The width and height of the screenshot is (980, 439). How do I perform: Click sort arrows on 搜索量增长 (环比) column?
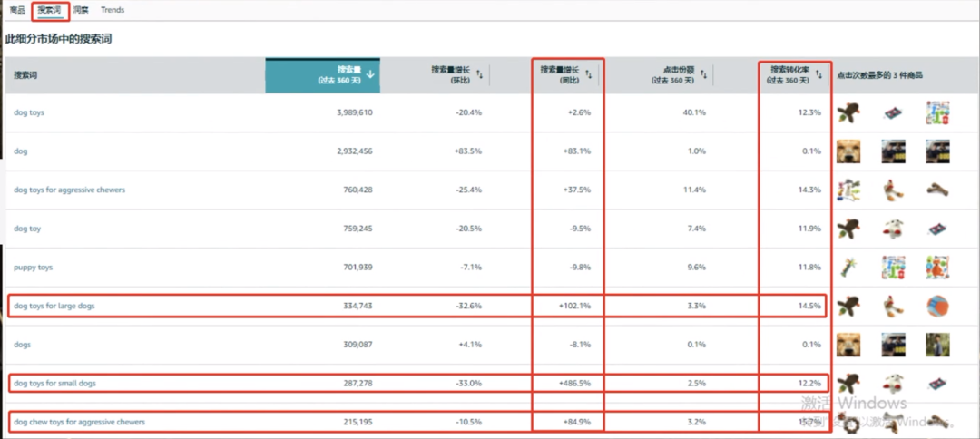(x=480, y=74)
